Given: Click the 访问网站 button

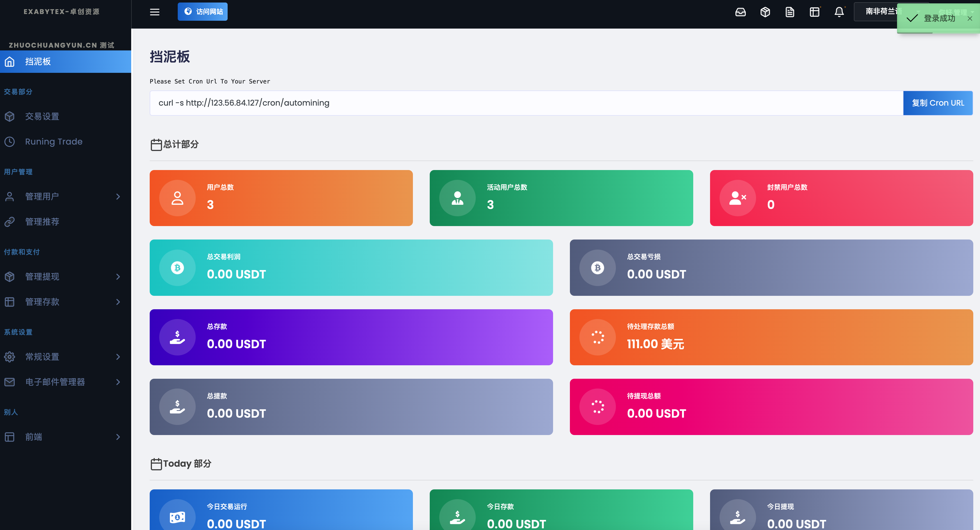Looking at the screenshot, I should (202, 12).
